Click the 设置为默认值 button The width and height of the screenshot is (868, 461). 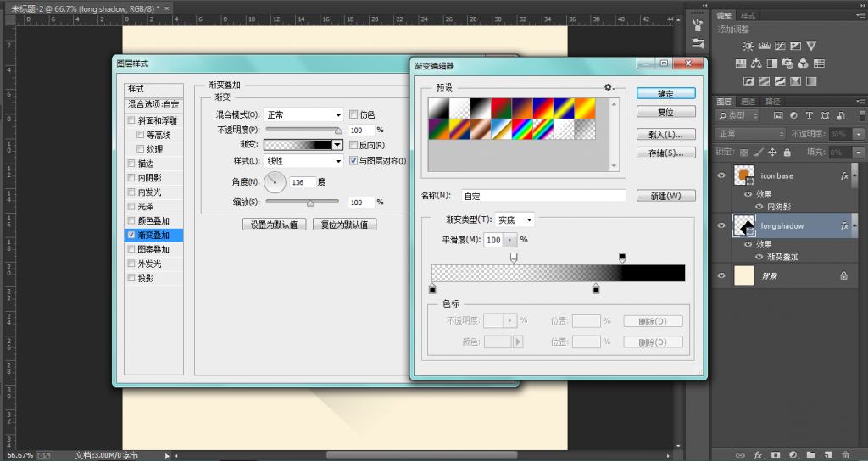(x=274, y=225)
